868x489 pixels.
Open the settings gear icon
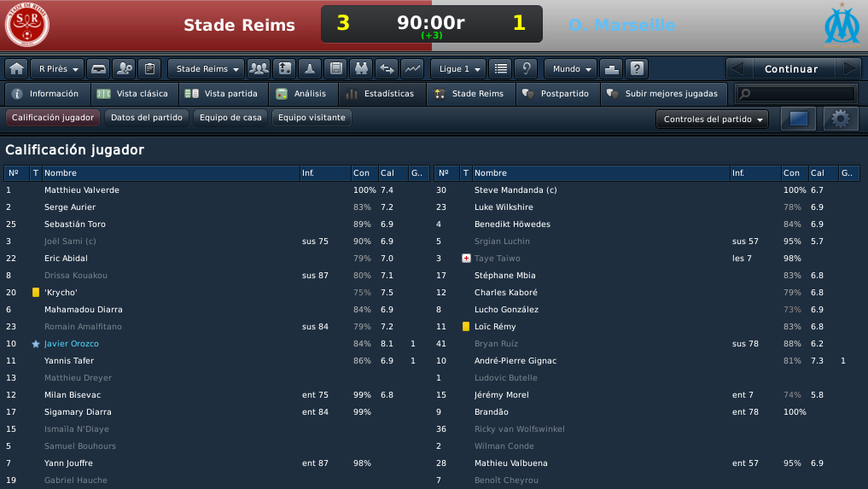click(x=841, y=119)
